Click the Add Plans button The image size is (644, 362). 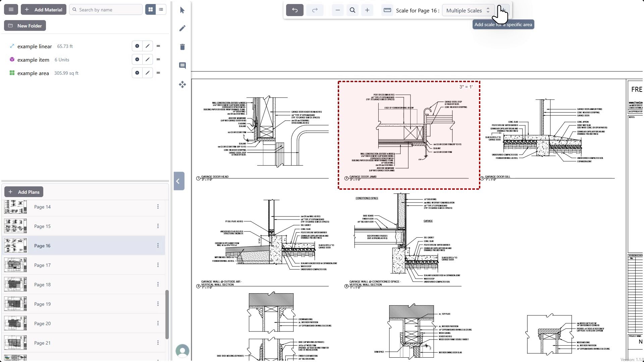pos(24,192)
